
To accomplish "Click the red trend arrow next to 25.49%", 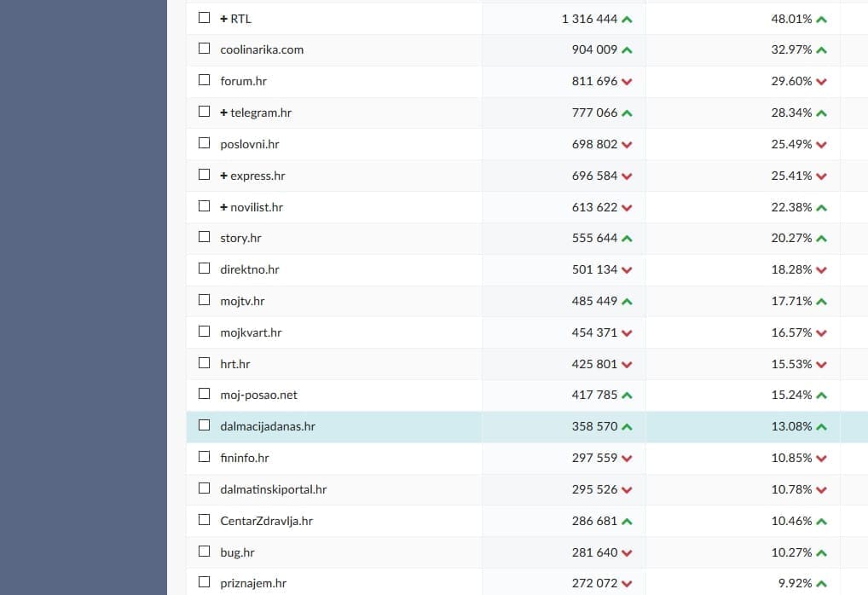I will click(x=821, y=145).
